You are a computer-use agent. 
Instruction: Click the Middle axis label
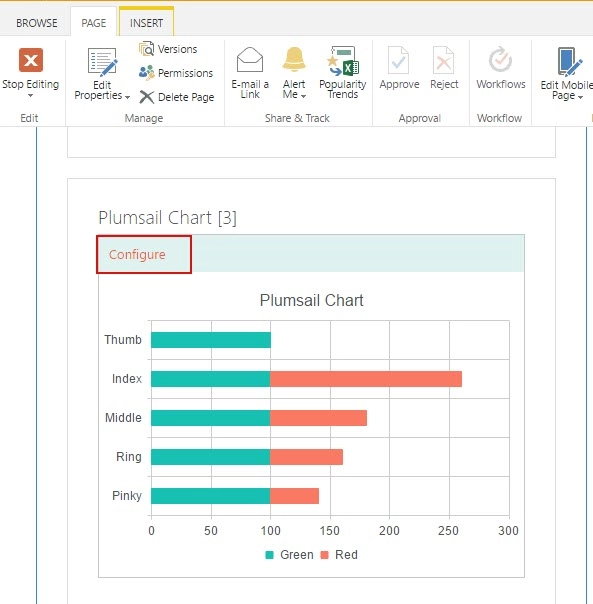(x=123, y=418)
